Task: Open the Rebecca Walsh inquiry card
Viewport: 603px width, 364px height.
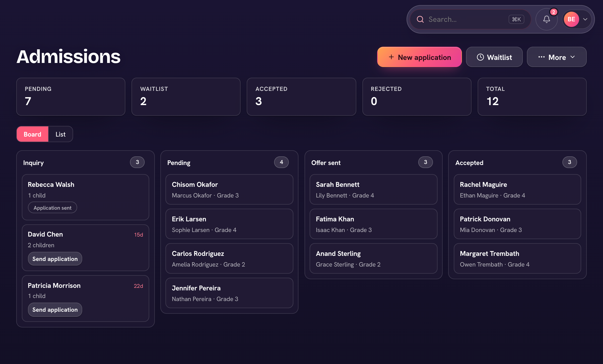Action: click(x=86, y=197)
